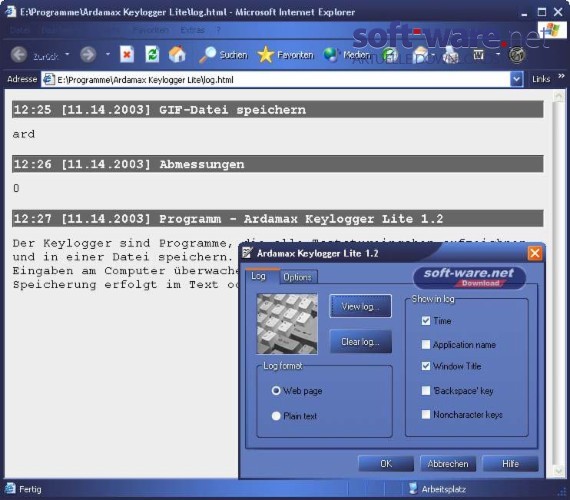Select the Plain text log format
The width and height of the screenshot is (570, 500).
coord(276,416)
